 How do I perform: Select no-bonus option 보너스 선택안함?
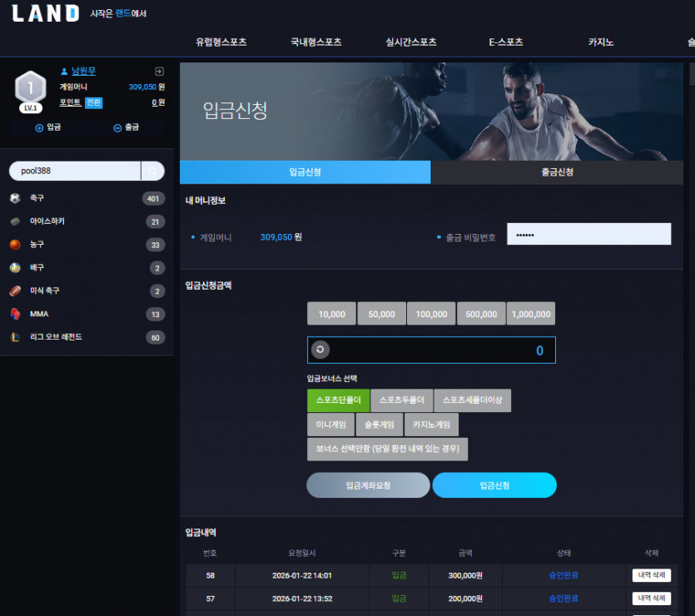tap(387, 449)
